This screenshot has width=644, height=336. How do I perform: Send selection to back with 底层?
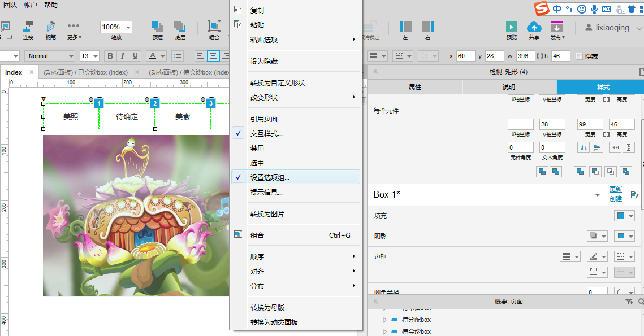click(x=180, y=30)
